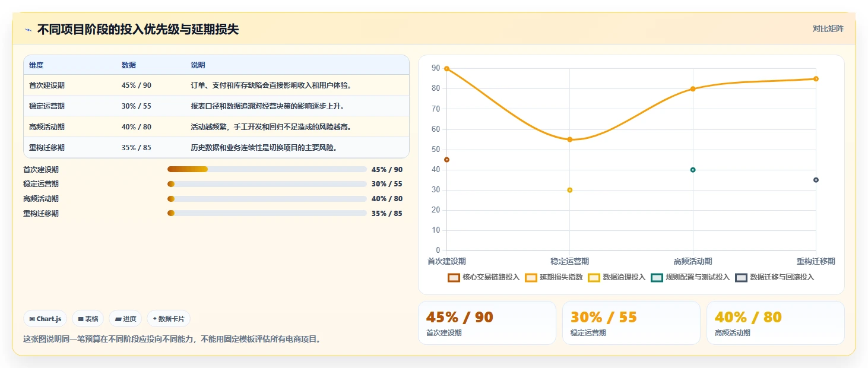868x368 pixels.
Task: Click the 首次建设期 progress bar
Action: coord(267,169)
